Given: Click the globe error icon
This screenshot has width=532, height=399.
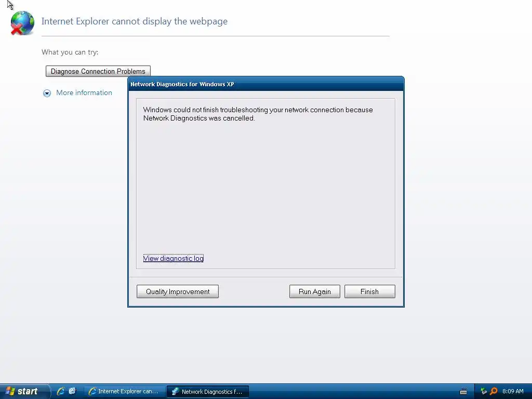Looking at the screenshot, I should click(22, 23).
